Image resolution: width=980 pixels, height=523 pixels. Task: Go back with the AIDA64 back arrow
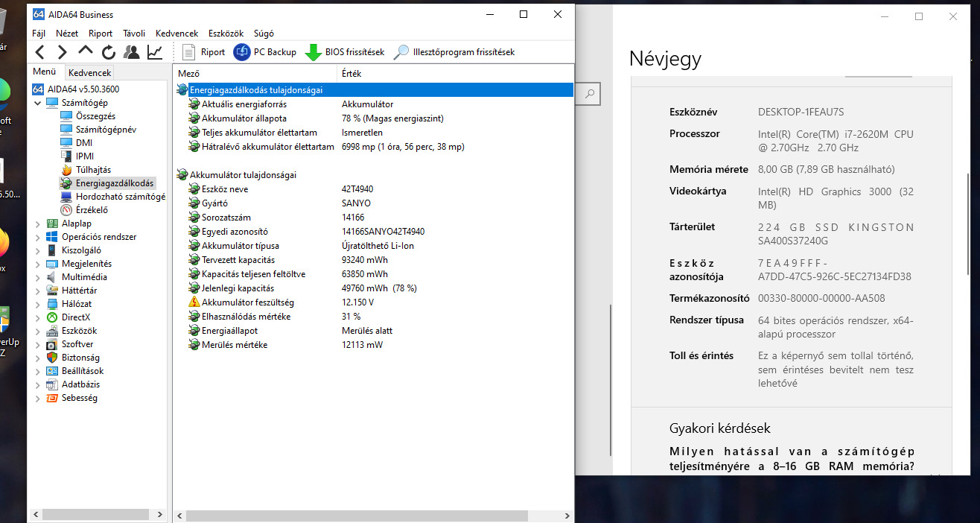click(40, 52)
